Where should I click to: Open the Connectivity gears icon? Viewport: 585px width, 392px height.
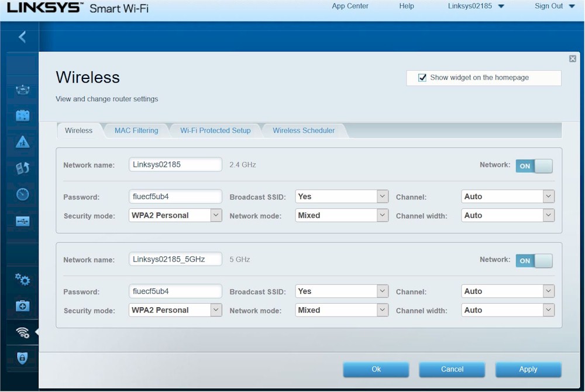coord(23,279)
